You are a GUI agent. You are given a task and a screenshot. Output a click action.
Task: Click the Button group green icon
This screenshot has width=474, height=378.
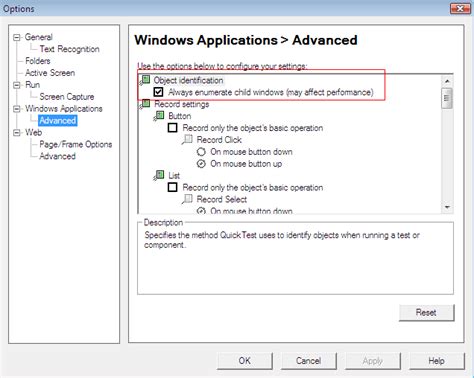click(159, 116)
